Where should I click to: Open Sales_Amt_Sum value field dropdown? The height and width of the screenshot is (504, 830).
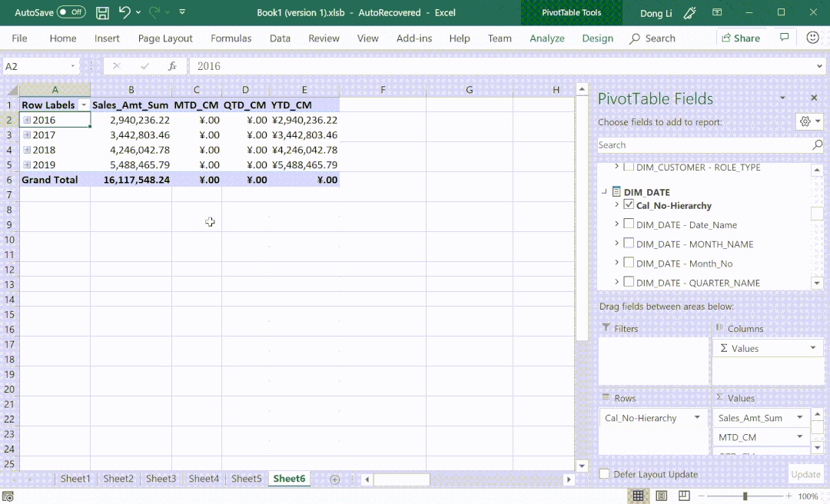point(799,418)
